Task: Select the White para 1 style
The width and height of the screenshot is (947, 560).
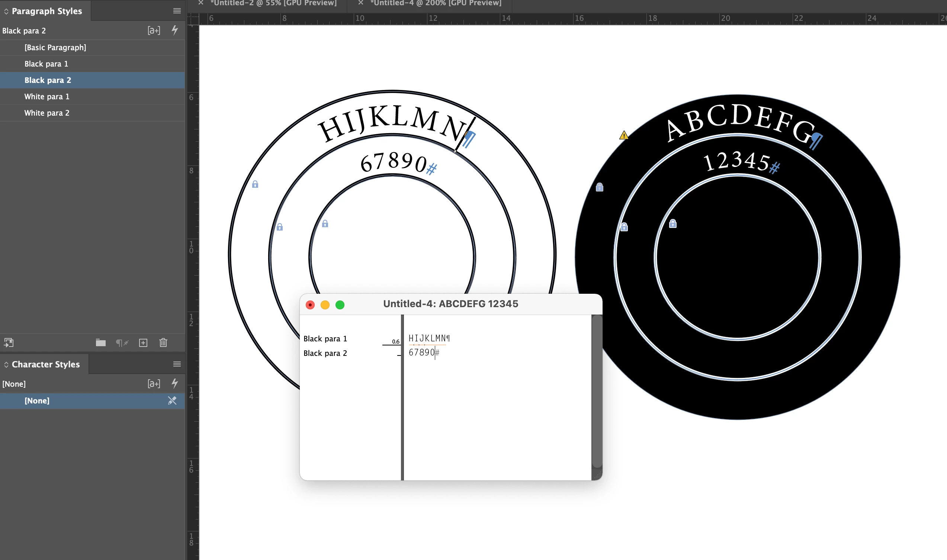Action: coord(47,97)
